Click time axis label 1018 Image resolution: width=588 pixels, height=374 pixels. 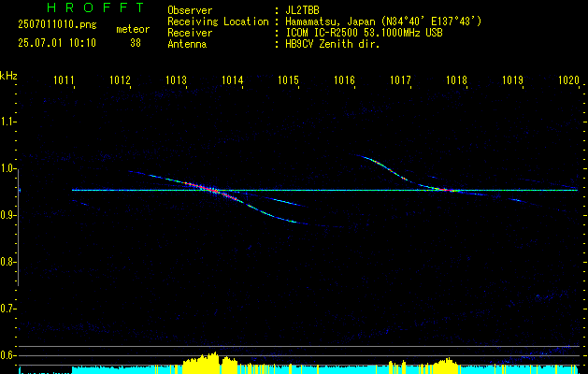[456, 80]
